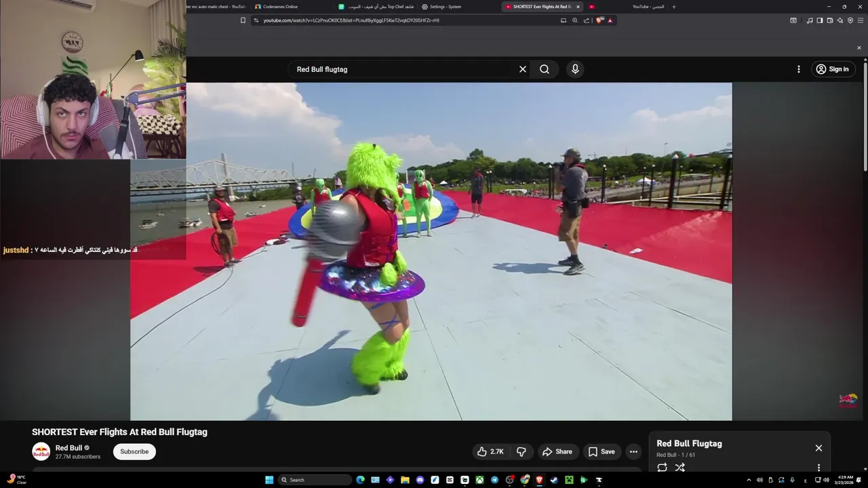
Task: Open the Brave wallet icon in toolbar
Action: tap(830, 20)
